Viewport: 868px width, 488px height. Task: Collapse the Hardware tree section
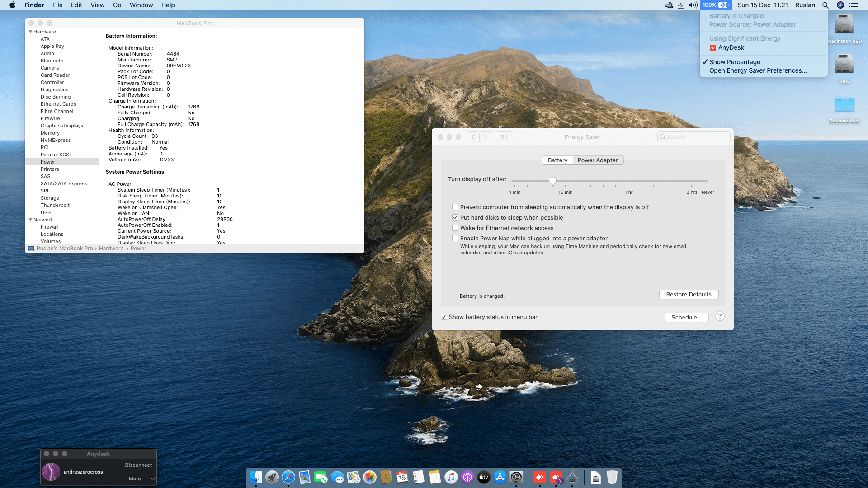30,32
